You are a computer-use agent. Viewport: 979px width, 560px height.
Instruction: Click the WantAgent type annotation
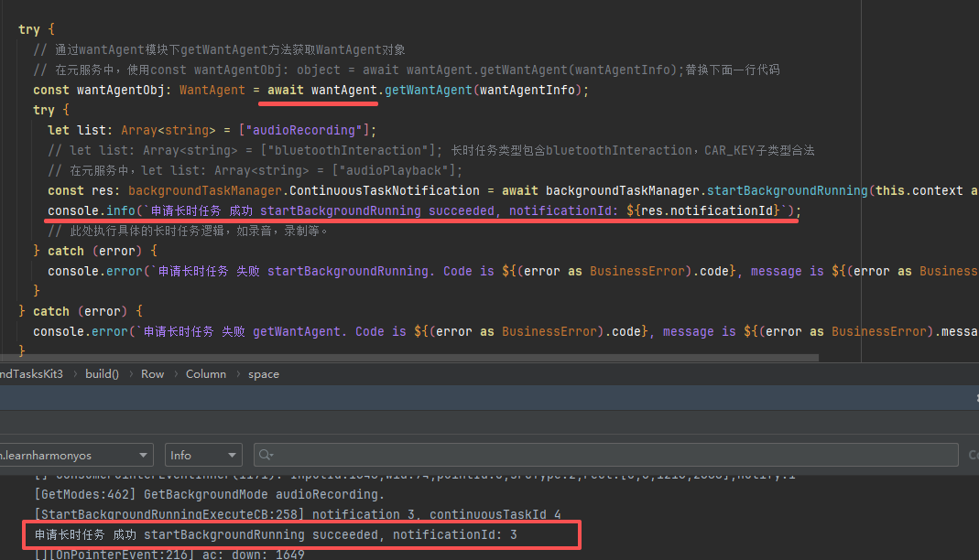(212, 90)
